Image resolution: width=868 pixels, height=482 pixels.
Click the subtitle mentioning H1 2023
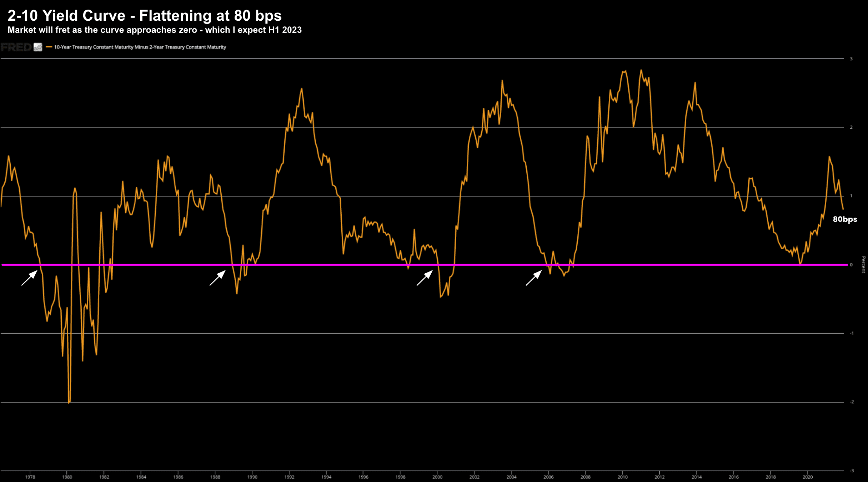point(155,30)
